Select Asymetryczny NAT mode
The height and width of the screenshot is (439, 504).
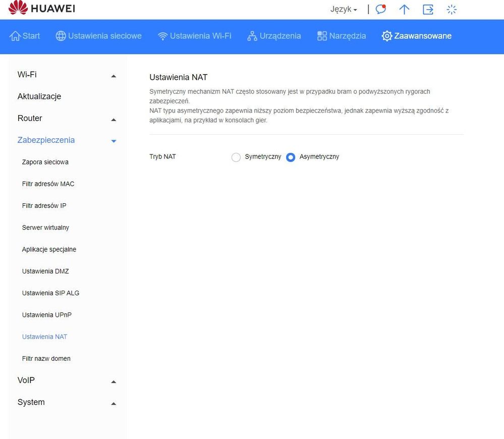coord(291,157)
